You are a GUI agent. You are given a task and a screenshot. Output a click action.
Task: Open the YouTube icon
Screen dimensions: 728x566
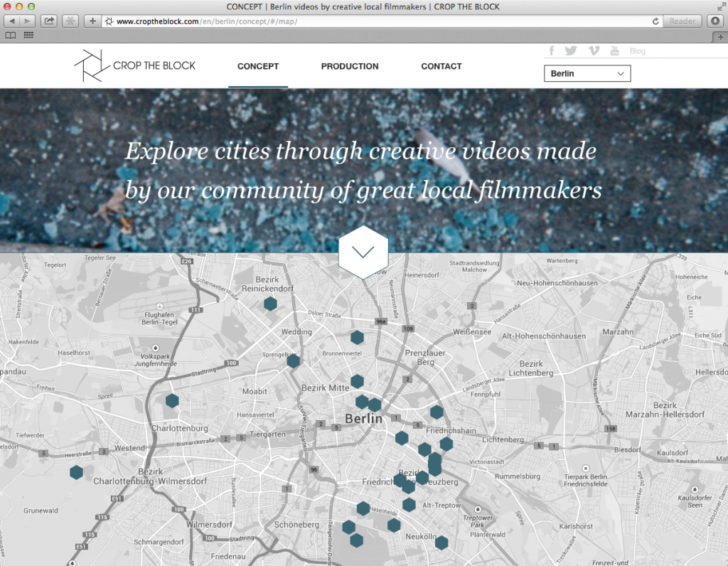pos(615,50)
